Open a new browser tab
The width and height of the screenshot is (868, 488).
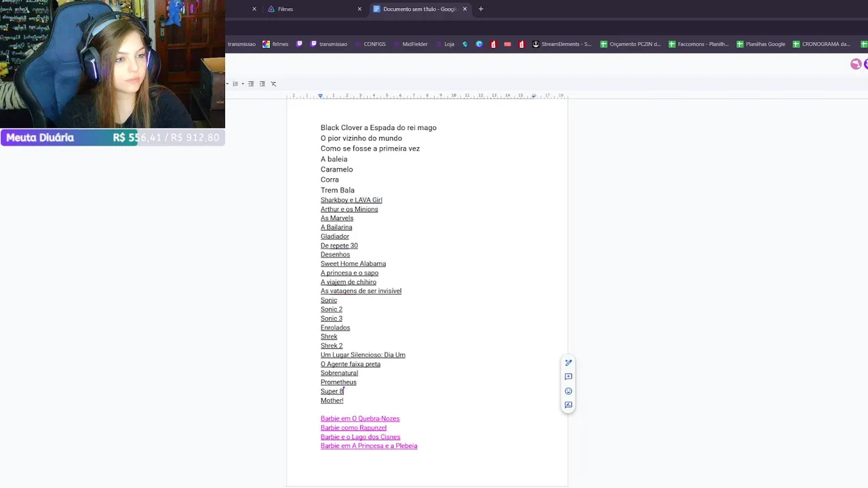(481, 9)
